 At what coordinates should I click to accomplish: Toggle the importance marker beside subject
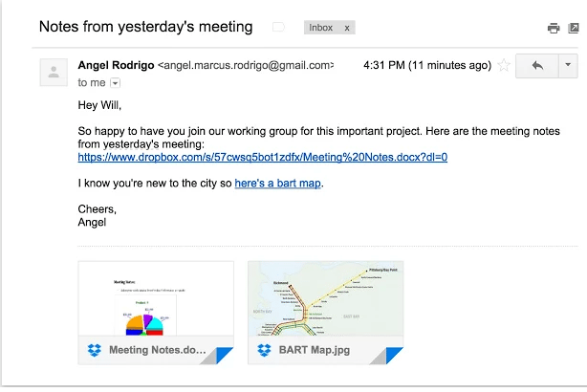[278, 28]
